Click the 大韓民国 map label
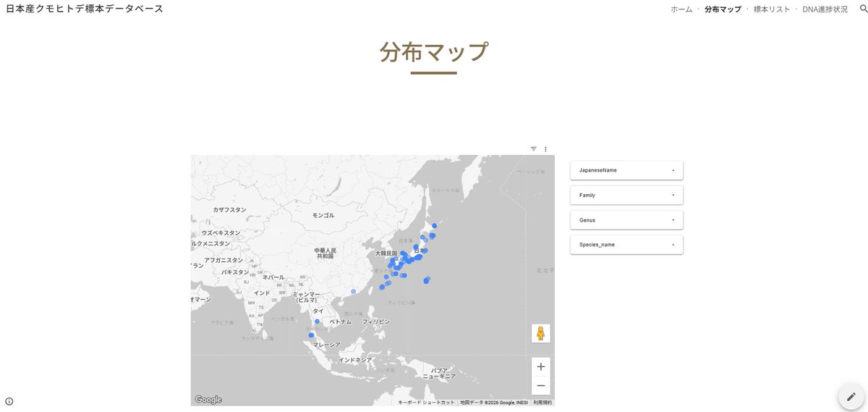868x412 pixels. [x=387, y=253]
